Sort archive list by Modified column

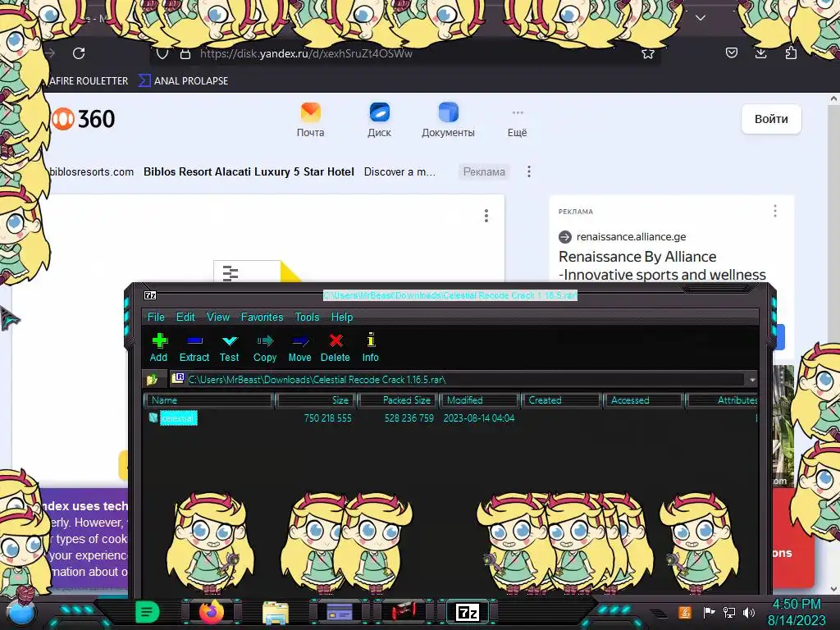coord(480,400)
